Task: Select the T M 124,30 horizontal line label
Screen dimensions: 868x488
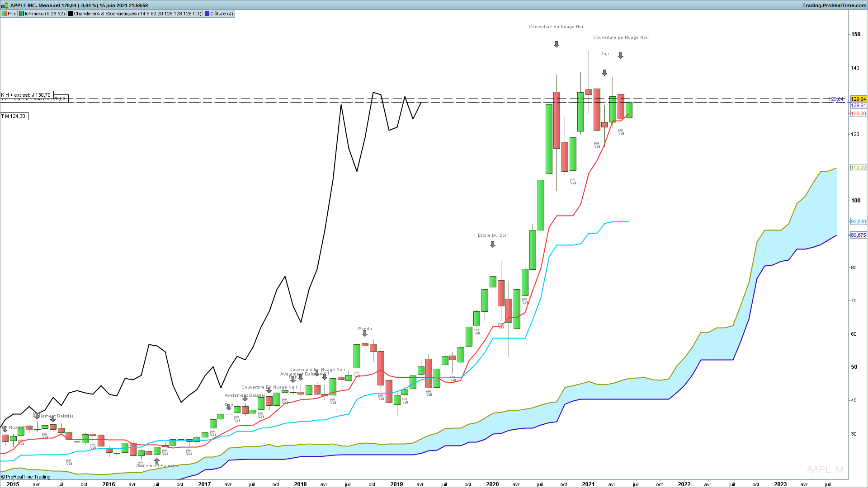Action: coord(14,116)
